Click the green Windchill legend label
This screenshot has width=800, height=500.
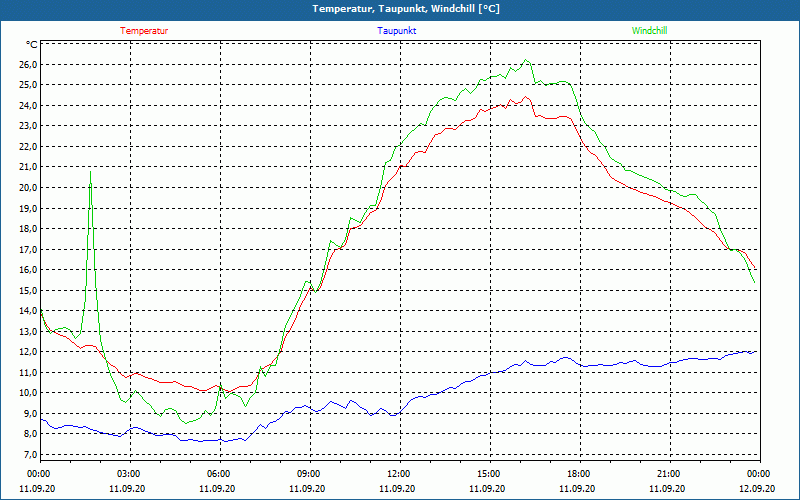(649, 31)
